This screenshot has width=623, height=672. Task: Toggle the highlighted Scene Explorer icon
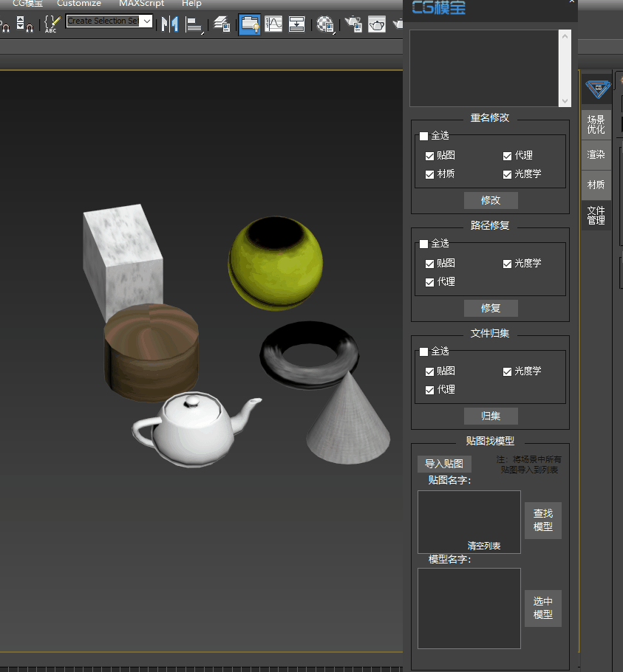[250, 24]
